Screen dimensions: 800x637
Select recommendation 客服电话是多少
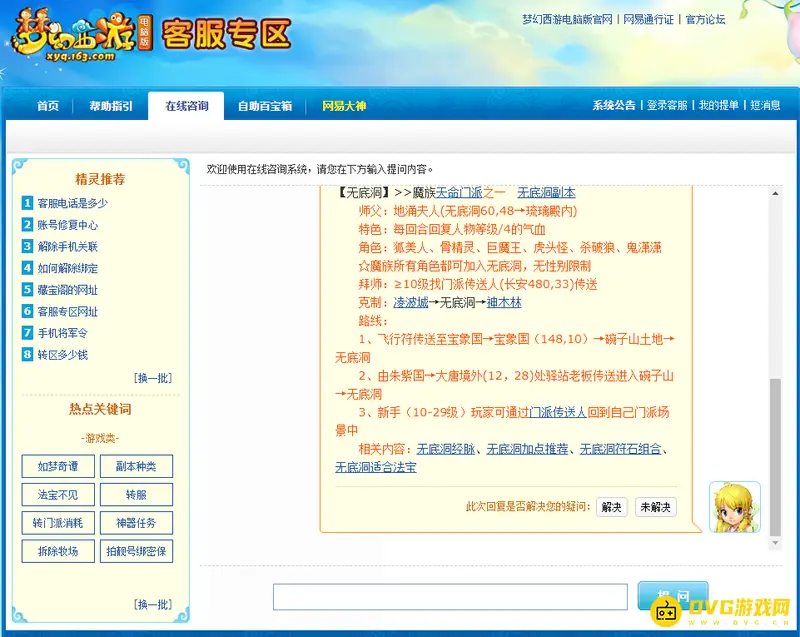[72, 203]
